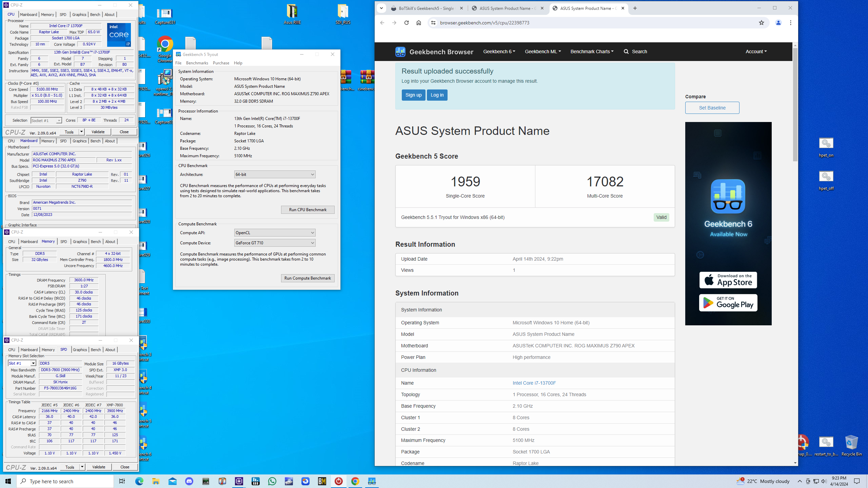Click the volume icon in system tray
The height and width of the screenshot is (488, 868).
[824, 481]
